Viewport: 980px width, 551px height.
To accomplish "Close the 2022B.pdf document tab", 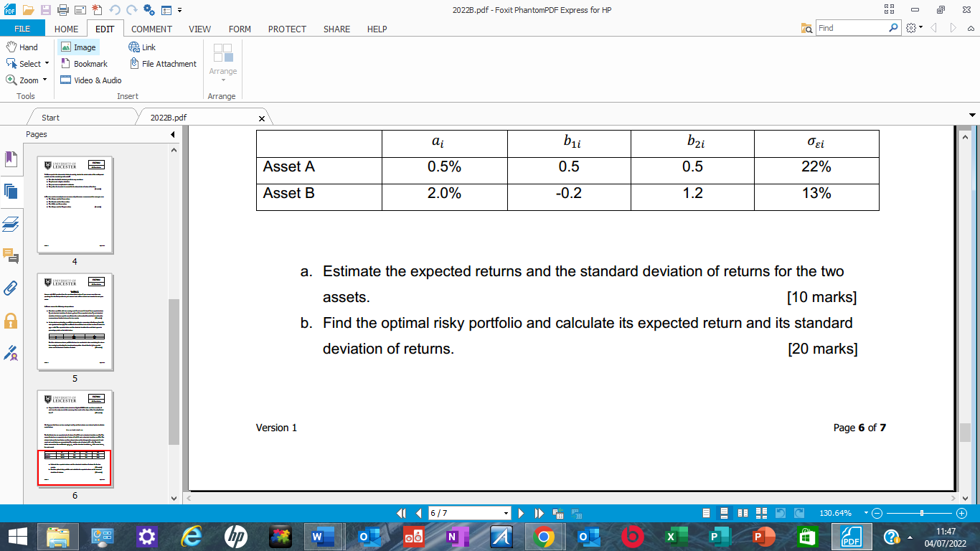I will 261,118.
